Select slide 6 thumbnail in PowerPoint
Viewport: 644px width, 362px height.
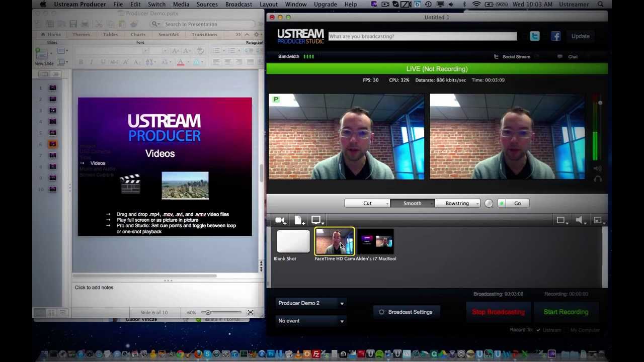(53, 144)
